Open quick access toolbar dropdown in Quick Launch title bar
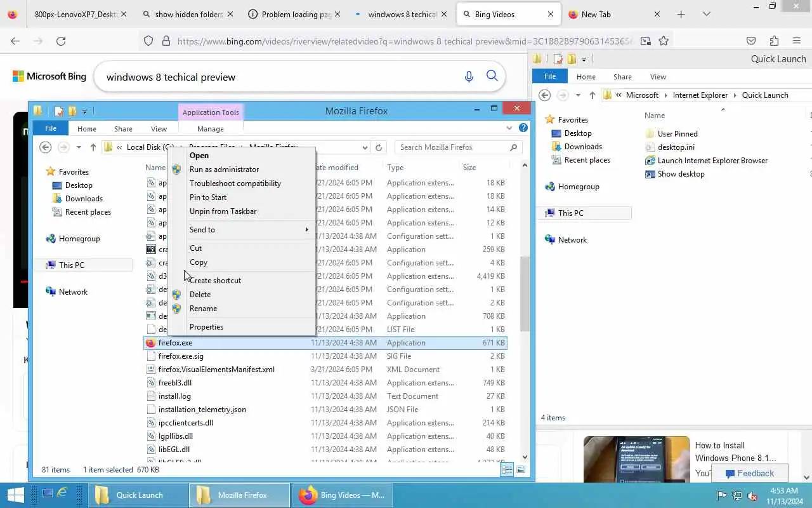The height and width of the screenshot is (508, 812). pos(584,59)
